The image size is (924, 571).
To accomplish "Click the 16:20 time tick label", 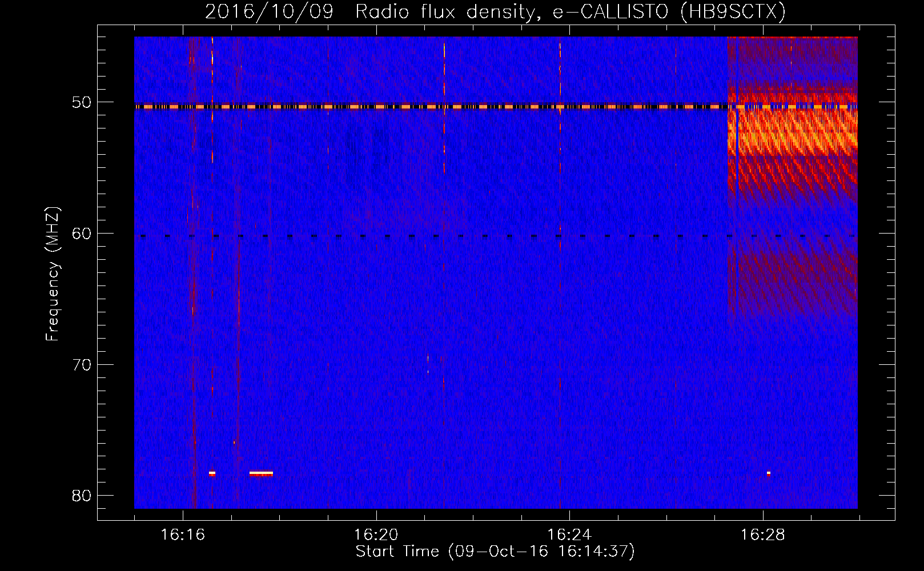I will [x=376, y=534].
